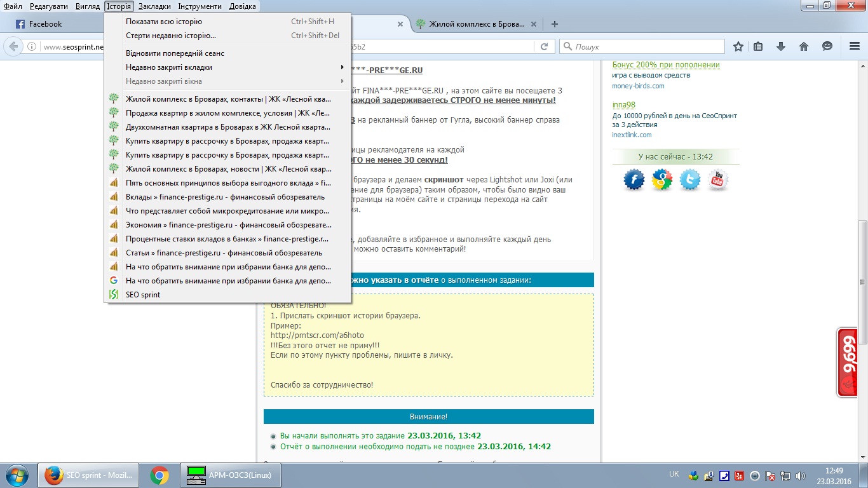
Task: Switch to APM-O3C3(Linux) taskbar window
Action: point(231,475)
